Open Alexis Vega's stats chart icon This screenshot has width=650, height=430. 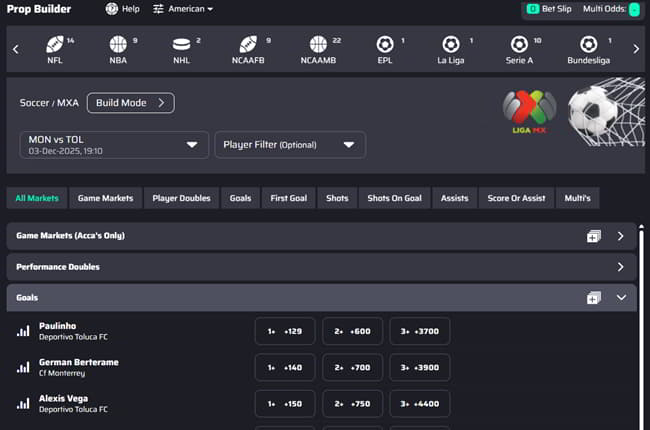click(23, 403)
